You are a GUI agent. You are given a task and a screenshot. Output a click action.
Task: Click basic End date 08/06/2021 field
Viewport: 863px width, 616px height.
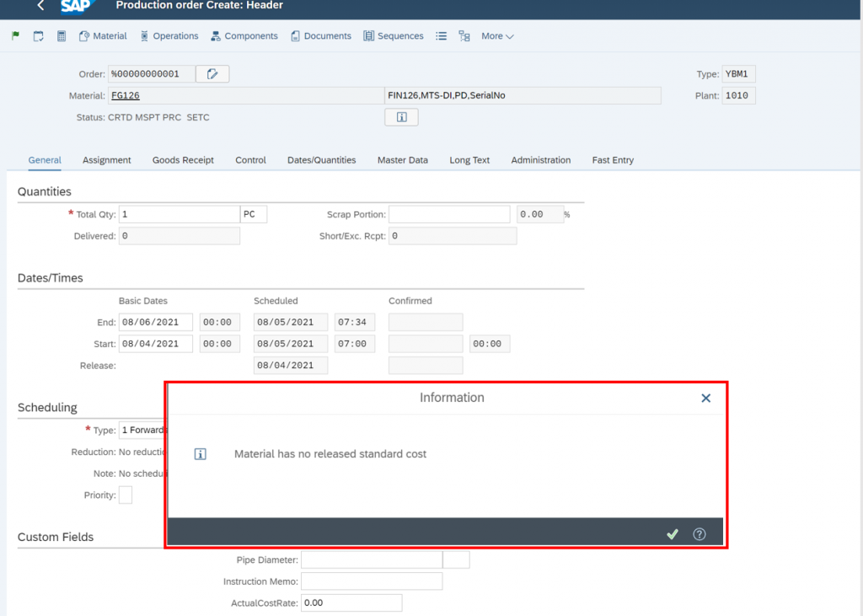click(156, 322)
